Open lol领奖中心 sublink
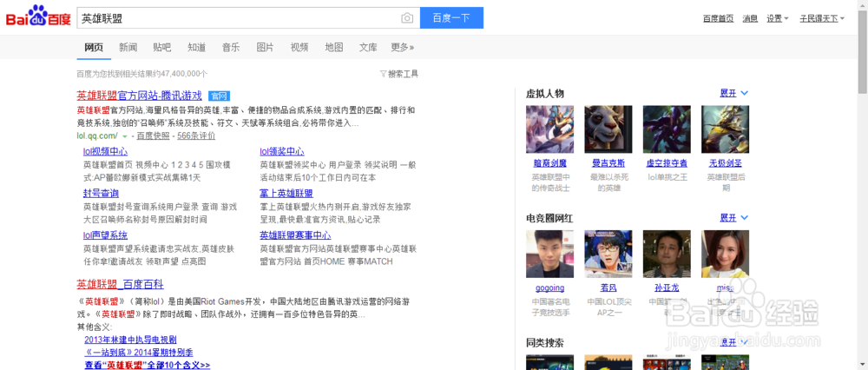 [282, 151]
